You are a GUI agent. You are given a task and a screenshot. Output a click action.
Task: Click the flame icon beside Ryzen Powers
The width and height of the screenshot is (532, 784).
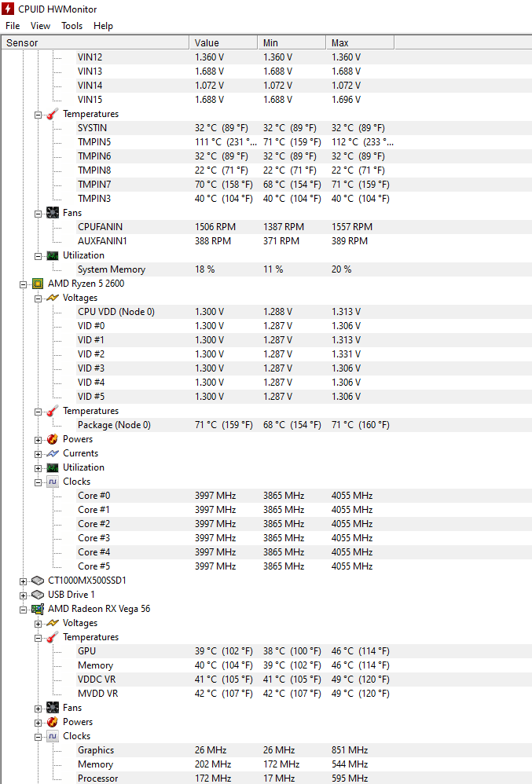(x=53, y=439)
